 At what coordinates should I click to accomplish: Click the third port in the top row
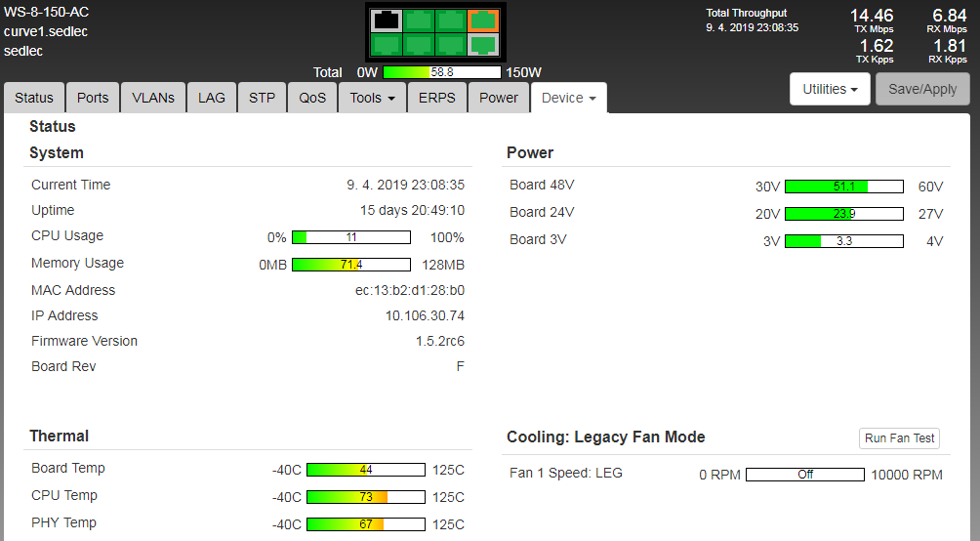point(450,20)
